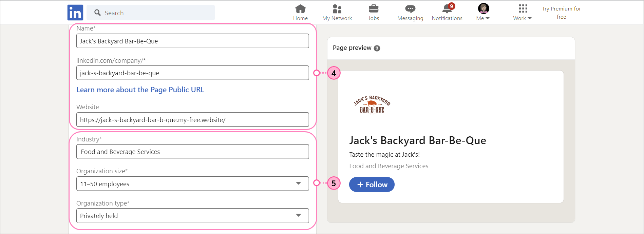This screenshot has width=644, height=234.
Task: Click the LinkedIn logo icon
Action: coord(75,13)
